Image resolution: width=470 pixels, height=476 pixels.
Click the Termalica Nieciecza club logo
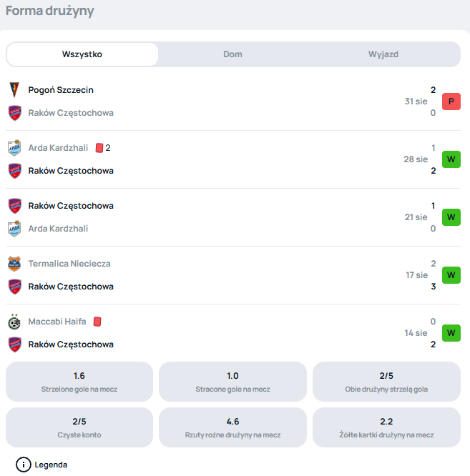point(14,264)
